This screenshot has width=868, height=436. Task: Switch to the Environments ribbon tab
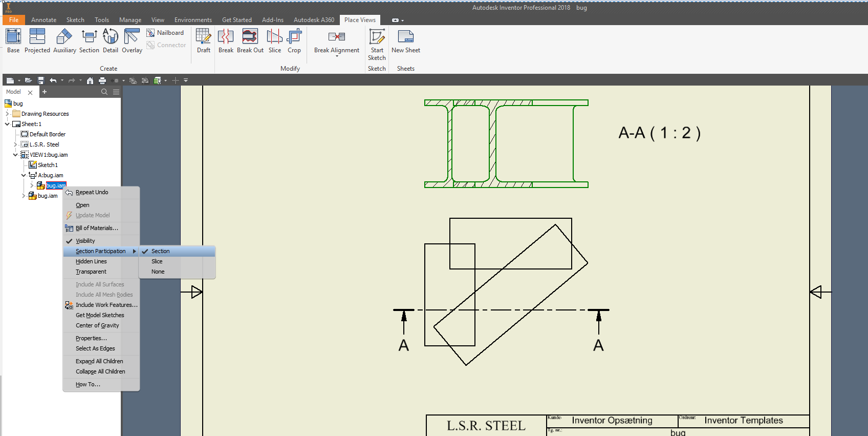193,20
